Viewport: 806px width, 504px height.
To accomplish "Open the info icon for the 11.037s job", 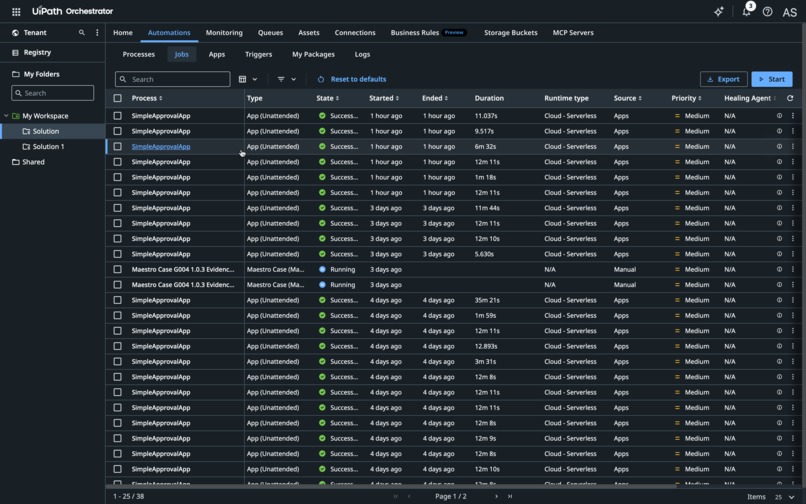I will (x=779, y=116).
